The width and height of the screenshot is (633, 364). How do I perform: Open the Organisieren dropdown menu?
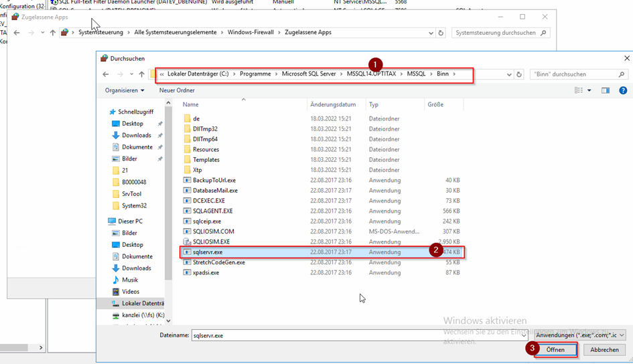(124, 90)
